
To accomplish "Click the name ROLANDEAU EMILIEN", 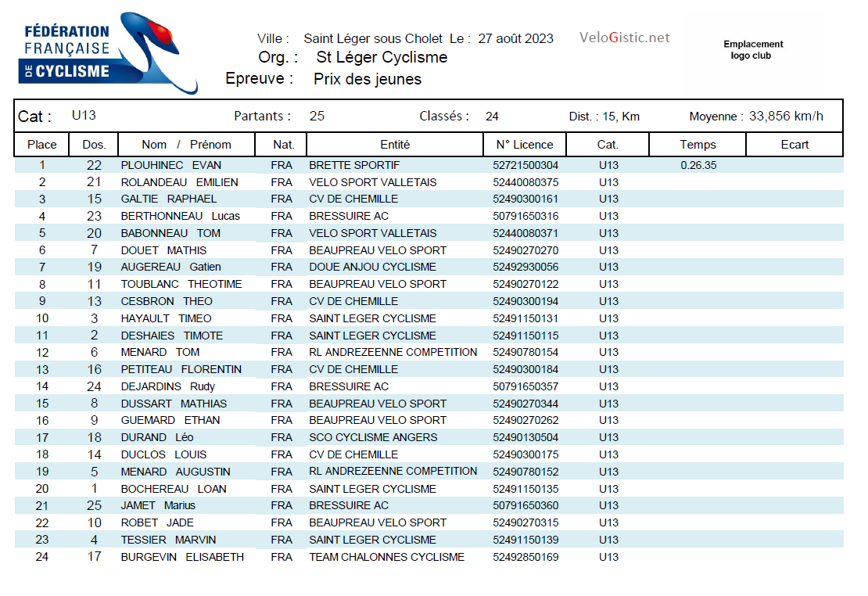I will click(179, 182).
